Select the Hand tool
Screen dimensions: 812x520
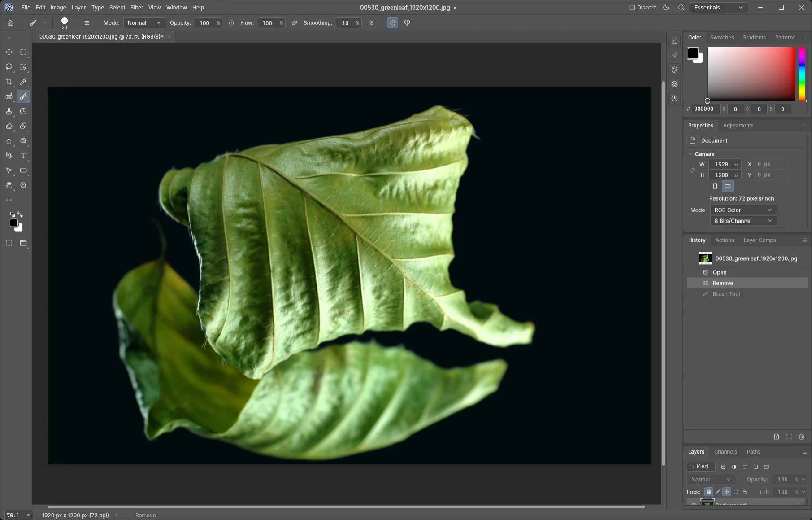9,185
